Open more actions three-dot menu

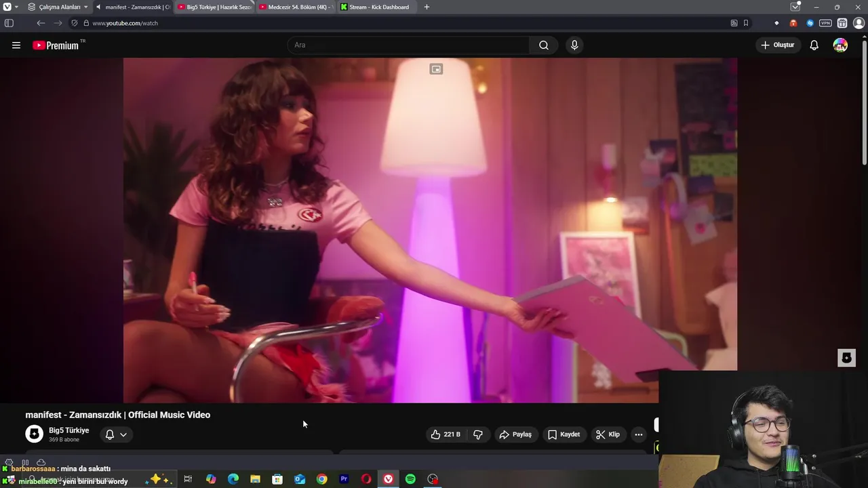pyautogui.click(x=639, y=434)
